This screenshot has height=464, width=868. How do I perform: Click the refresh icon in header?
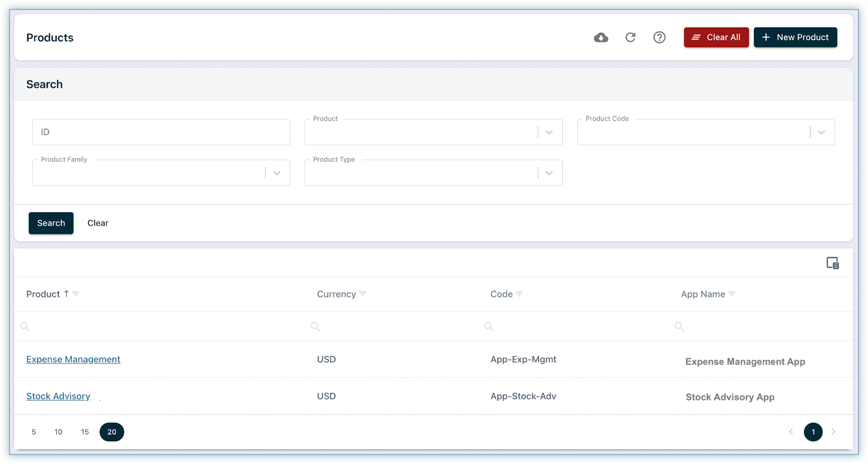tap(630, 38)
